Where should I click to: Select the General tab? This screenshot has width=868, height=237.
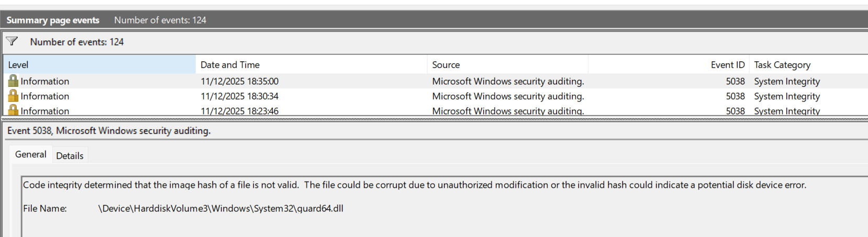click(30, 154)
